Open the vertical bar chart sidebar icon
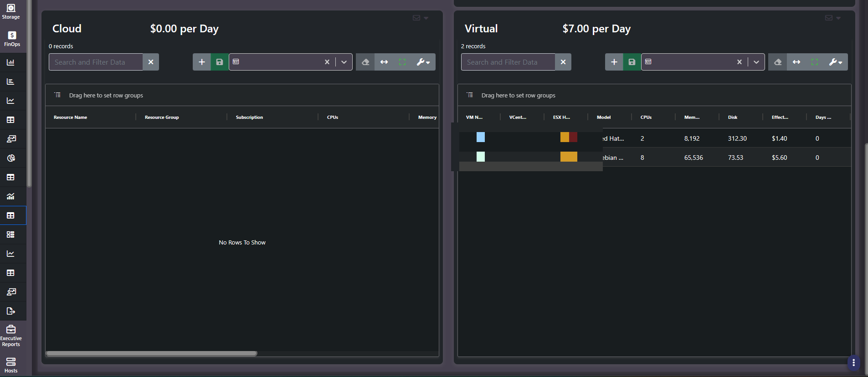The height and width of the screenshot is (377, 868). coord(10,62)
